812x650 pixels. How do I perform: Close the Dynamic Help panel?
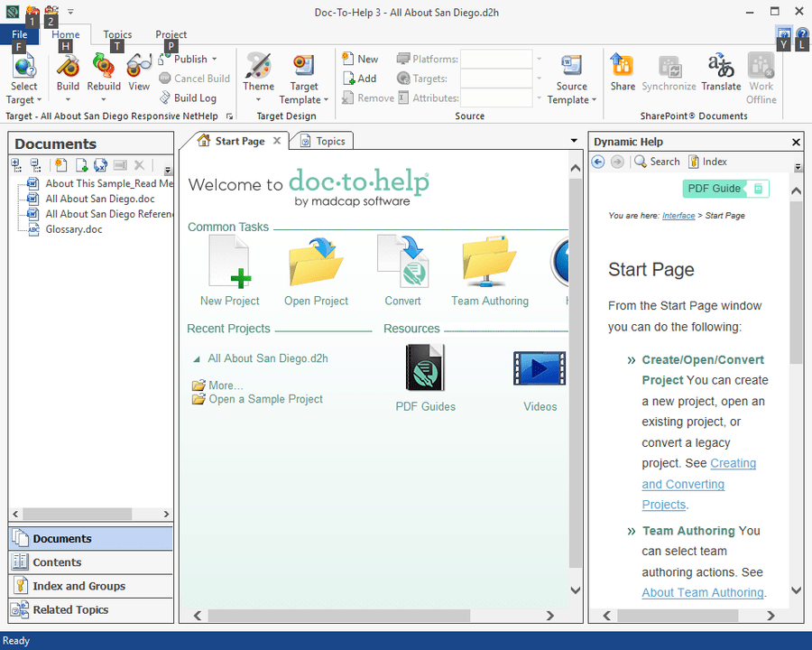click(x=797, y=142)
